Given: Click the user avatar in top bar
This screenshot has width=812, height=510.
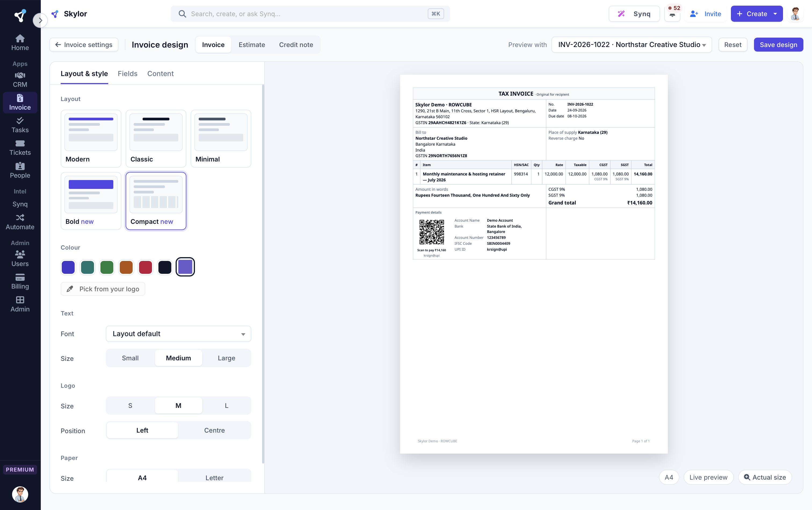Looking at the screenshot, I should [795, 14].
